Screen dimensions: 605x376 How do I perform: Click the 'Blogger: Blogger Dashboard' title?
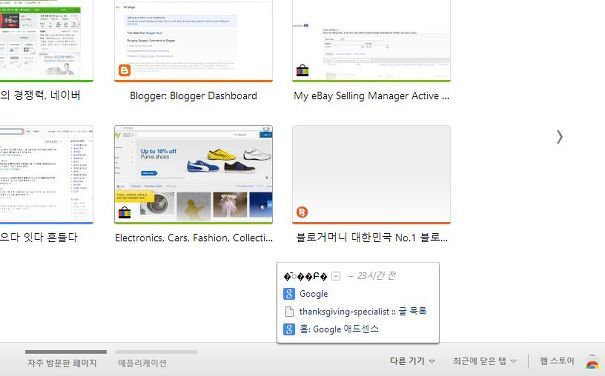pos(193,96)
